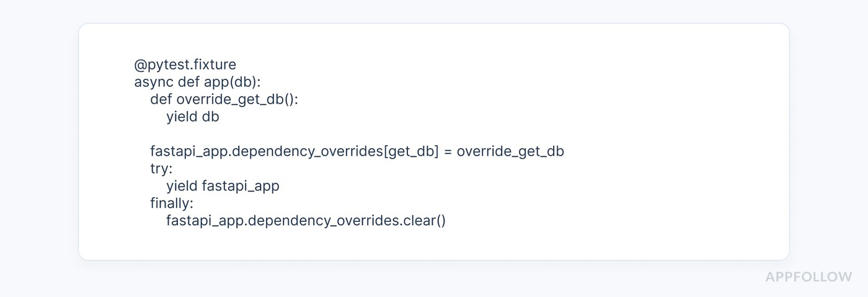Click the dependency_overrides[get_db] assignment line

357,151
